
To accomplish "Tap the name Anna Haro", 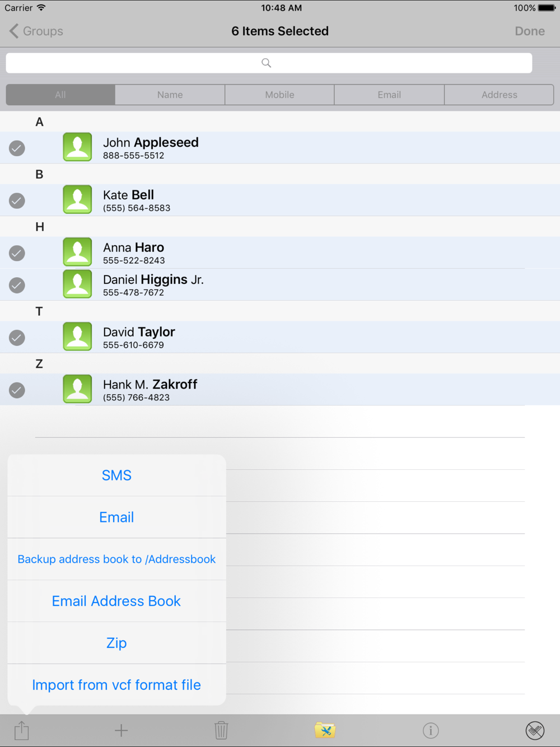I will [133, 248].
